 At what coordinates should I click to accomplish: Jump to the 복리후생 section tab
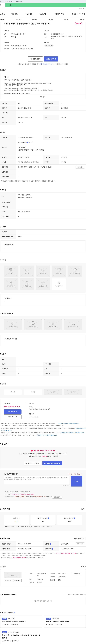point(50,20)
